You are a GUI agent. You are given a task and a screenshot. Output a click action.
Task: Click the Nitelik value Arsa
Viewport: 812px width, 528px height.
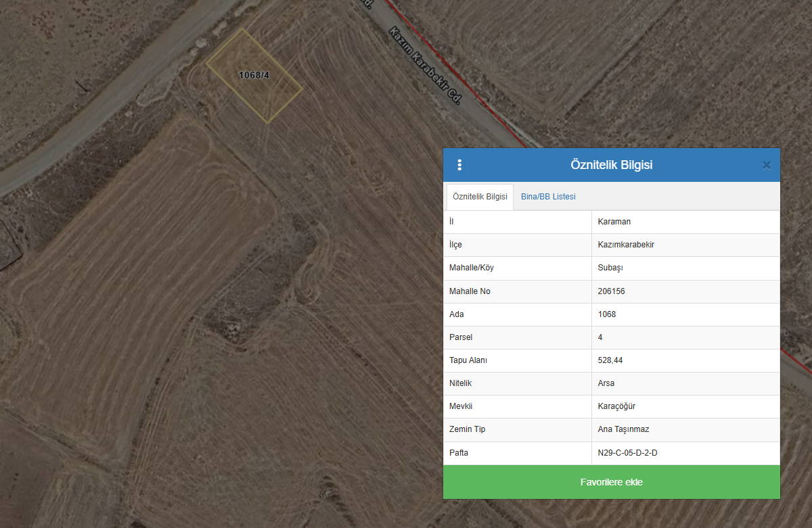tap(606, 383)
